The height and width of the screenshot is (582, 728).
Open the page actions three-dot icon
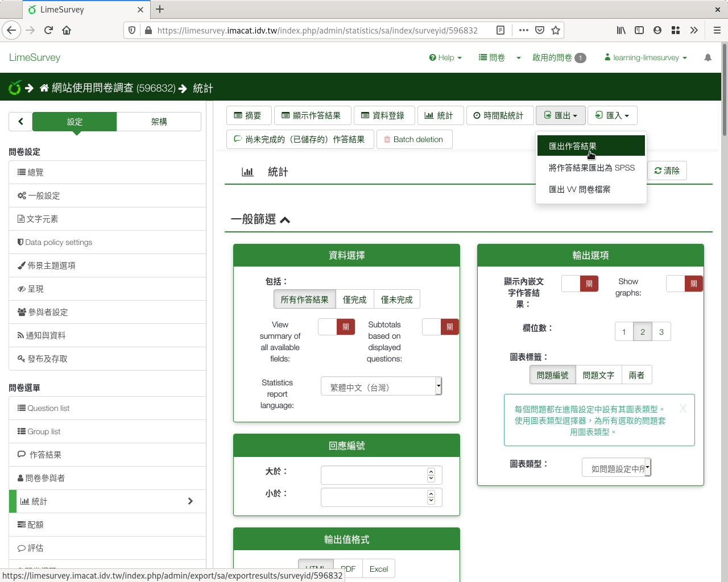524,30
